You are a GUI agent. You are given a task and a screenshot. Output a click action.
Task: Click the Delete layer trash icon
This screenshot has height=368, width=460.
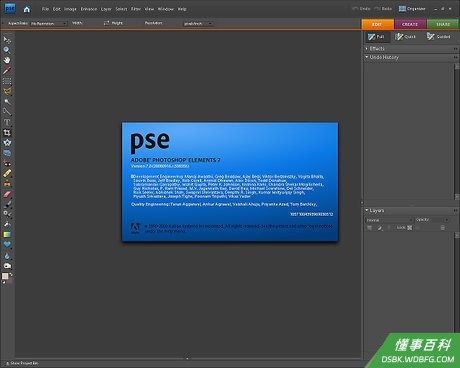[x=443, y=228]
